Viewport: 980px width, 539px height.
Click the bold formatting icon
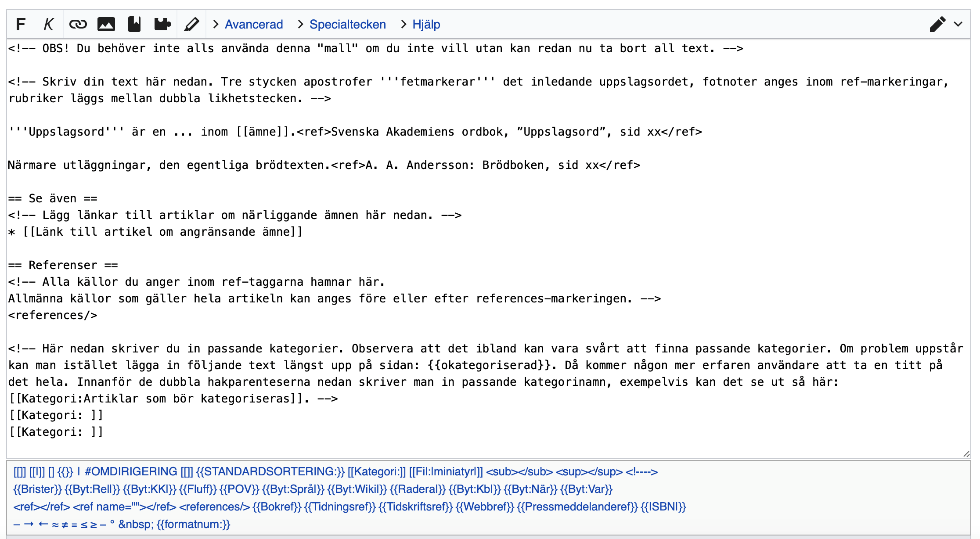coord(20,25)
